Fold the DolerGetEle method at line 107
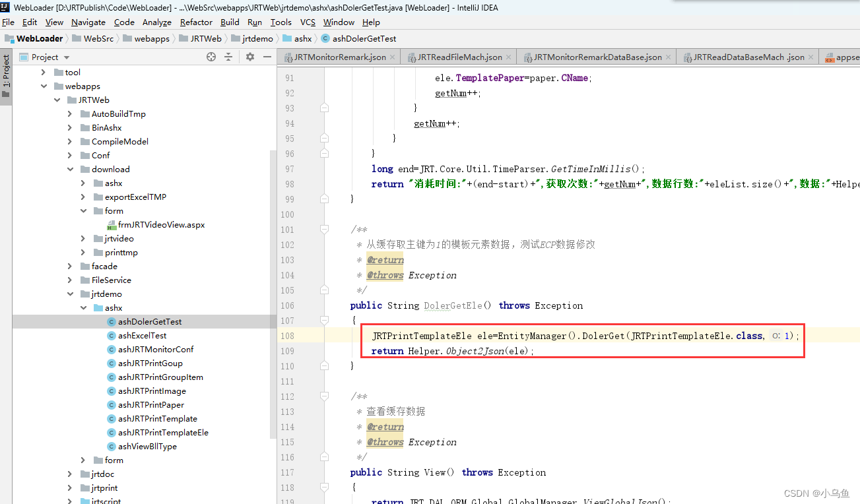860x504 pixels. 324,321
